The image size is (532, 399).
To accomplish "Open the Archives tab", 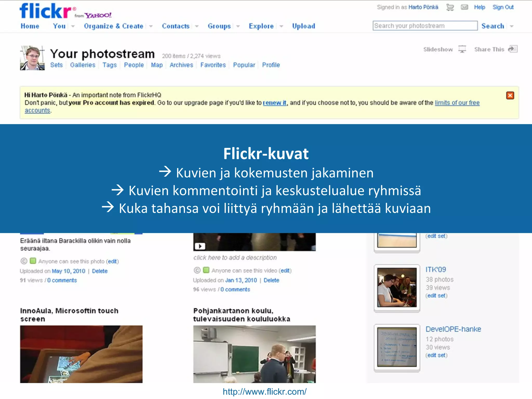I will coord(181,65).
